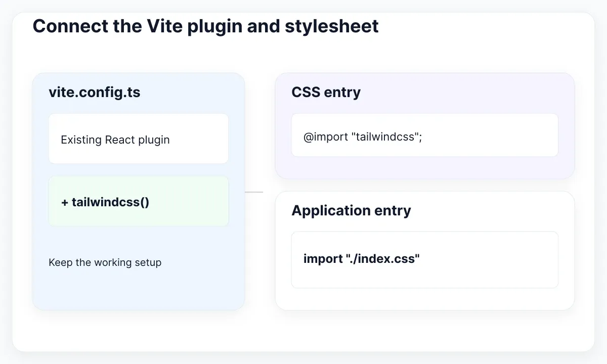Click the '@import "tailwindcss";' code box

(425, 135)
